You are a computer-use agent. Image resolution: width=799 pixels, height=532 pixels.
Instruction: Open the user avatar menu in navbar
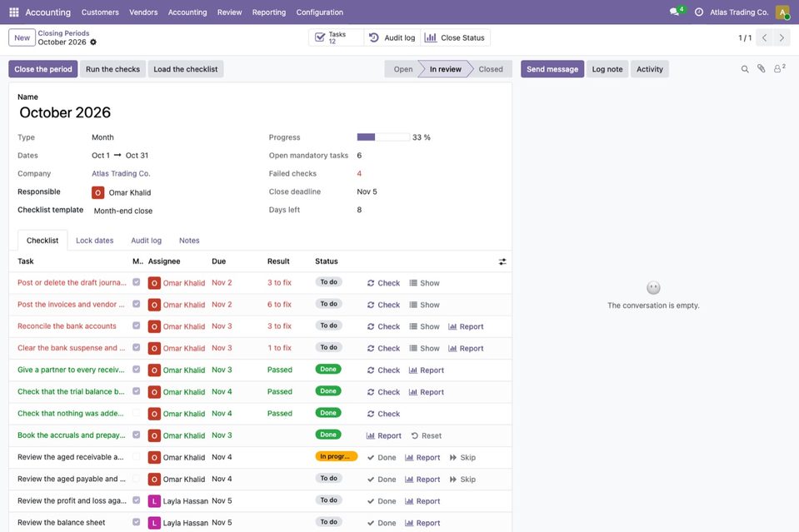coord(782,12)
